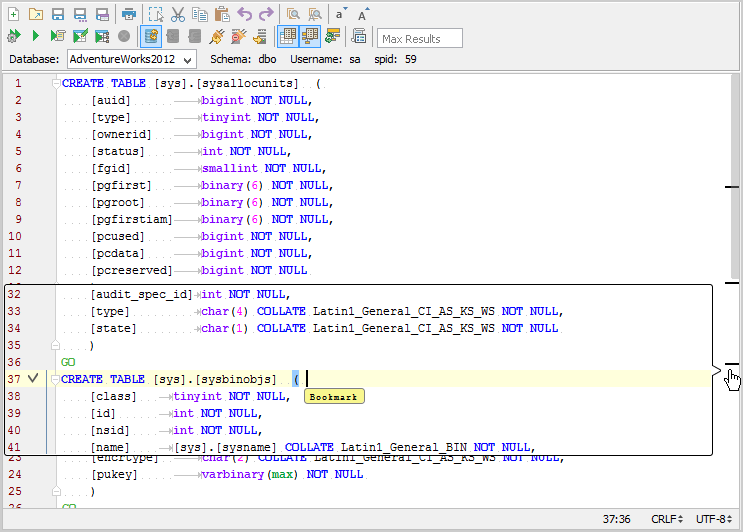
Task: Click the Select All selection icon
Action: point(156,14)
